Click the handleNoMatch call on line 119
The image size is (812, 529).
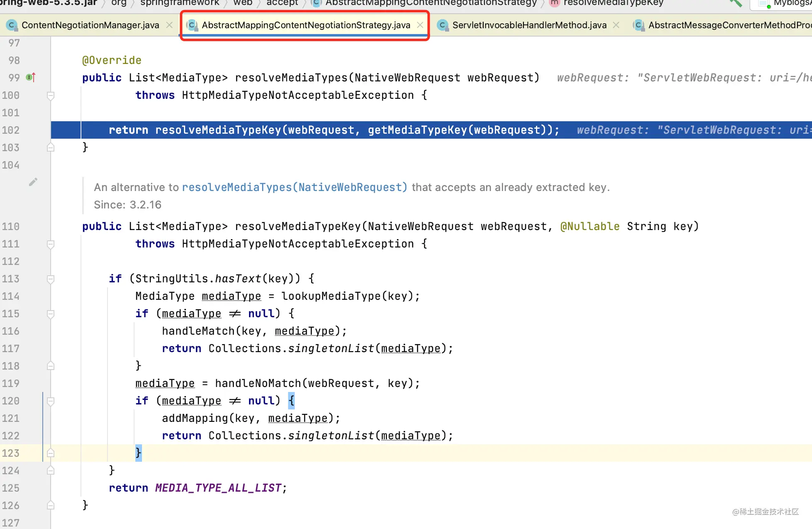pyautogui.click(x=258, y=383)
